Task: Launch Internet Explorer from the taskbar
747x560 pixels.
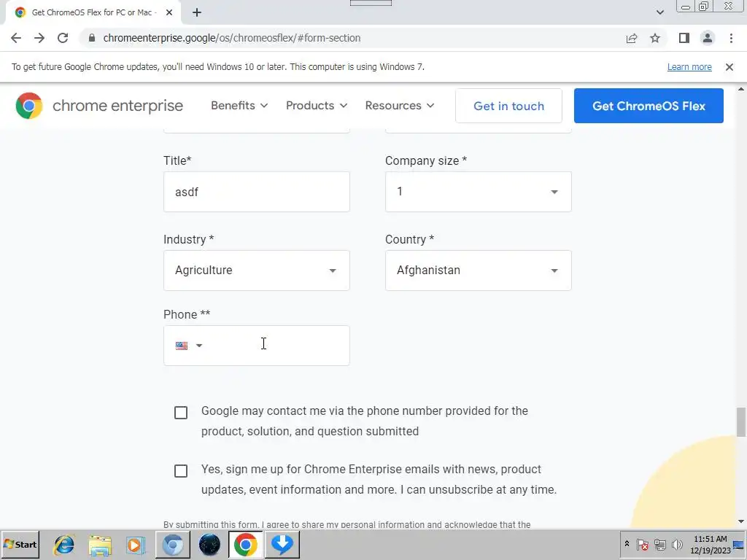Action: [64, 545]
